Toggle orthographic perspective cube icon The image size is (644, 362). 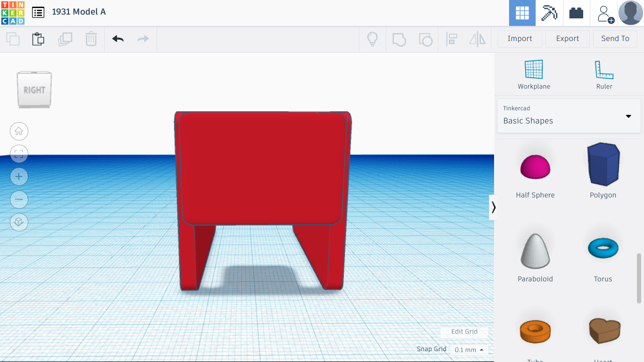click(19, 222)
